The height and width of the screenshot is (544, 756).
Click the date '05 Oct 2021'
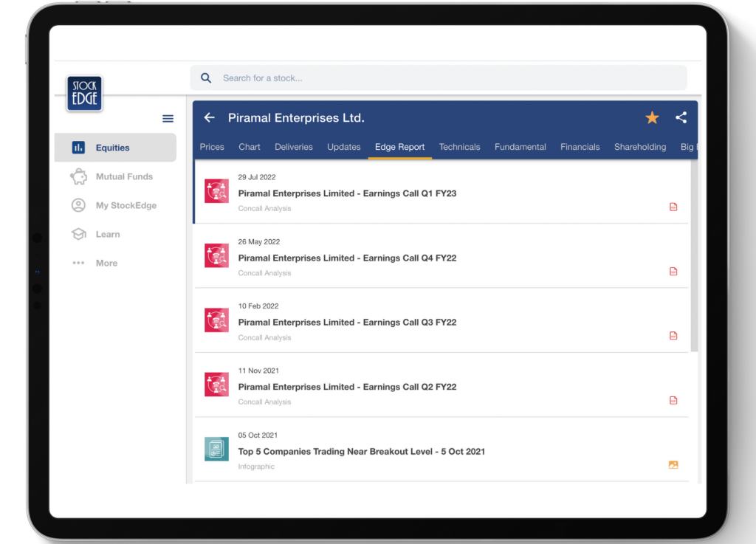pos(258,435)
